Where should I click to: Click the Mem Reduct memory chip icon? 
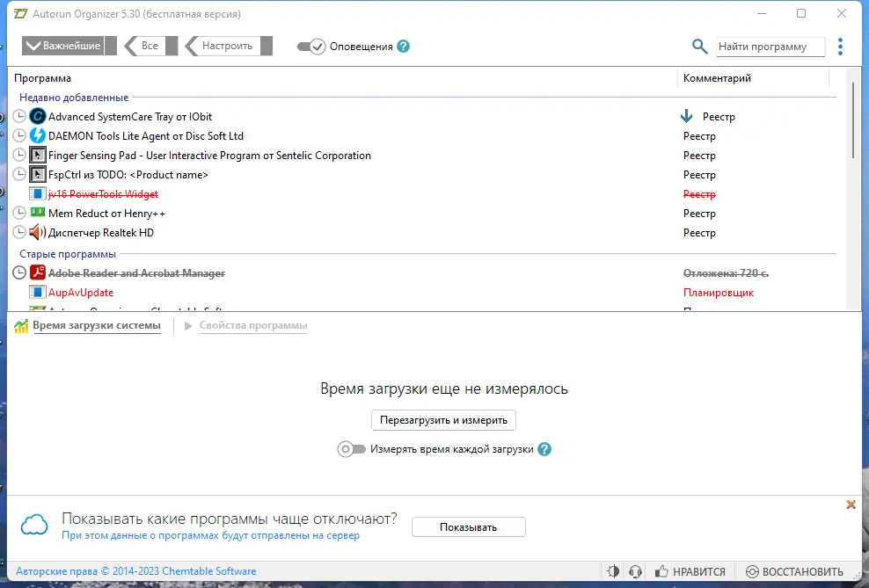click(37, 213)
